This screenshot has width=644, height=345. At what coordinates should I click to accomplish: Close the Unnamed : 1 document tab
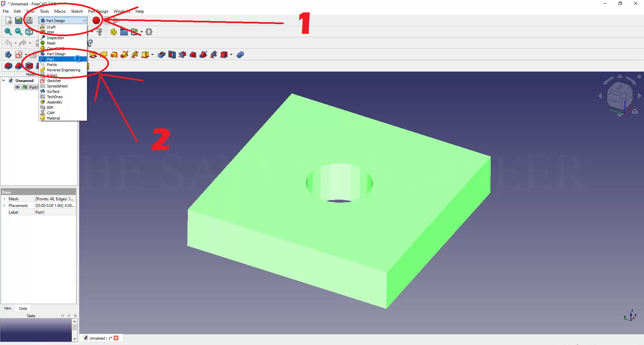[116, 338]
